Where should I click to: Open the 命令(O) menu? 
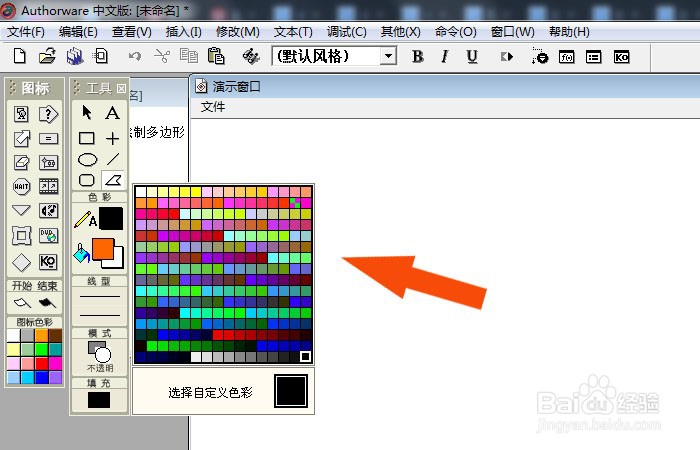click(455, 32)
